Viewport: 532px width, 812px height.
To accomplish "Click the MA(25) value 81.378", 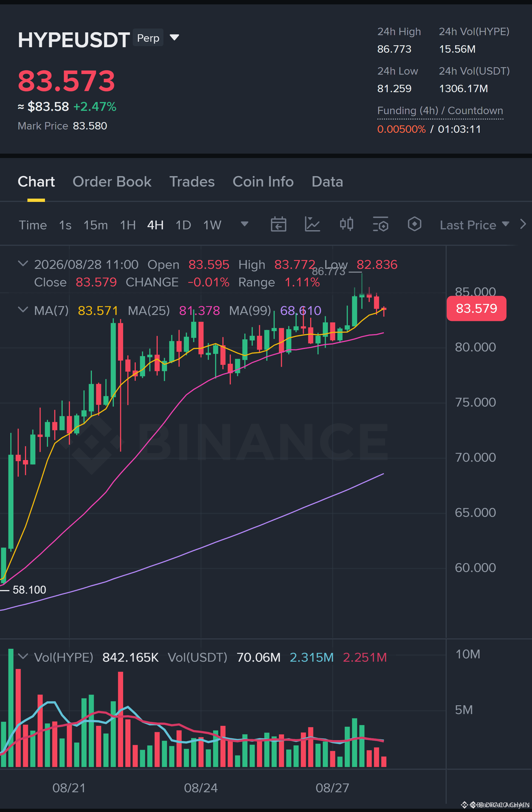I will pos(200,311).
